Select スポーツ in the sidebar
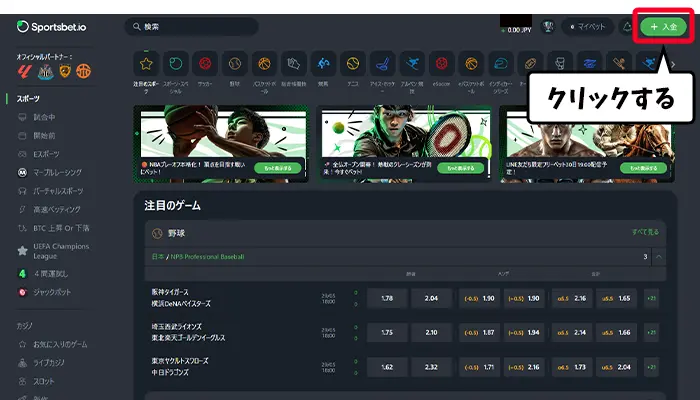This screenshot has width=700, height=400. pos(28,99)
